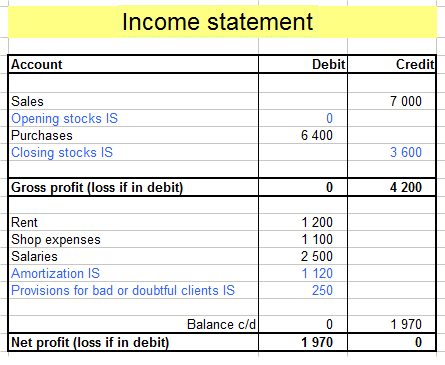This screenshot has width=445, height=365.
Task: Select the Sales account cell
Action: click(x=133, y=101)
